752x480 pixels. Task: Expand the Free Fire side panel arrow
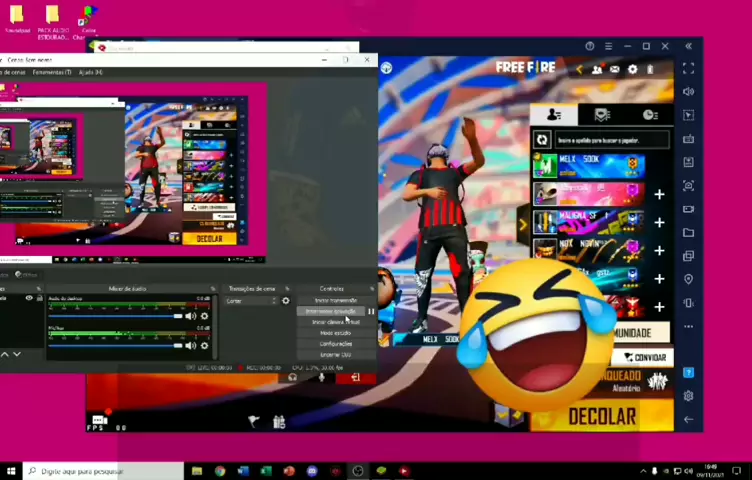(x=522, y=224)
